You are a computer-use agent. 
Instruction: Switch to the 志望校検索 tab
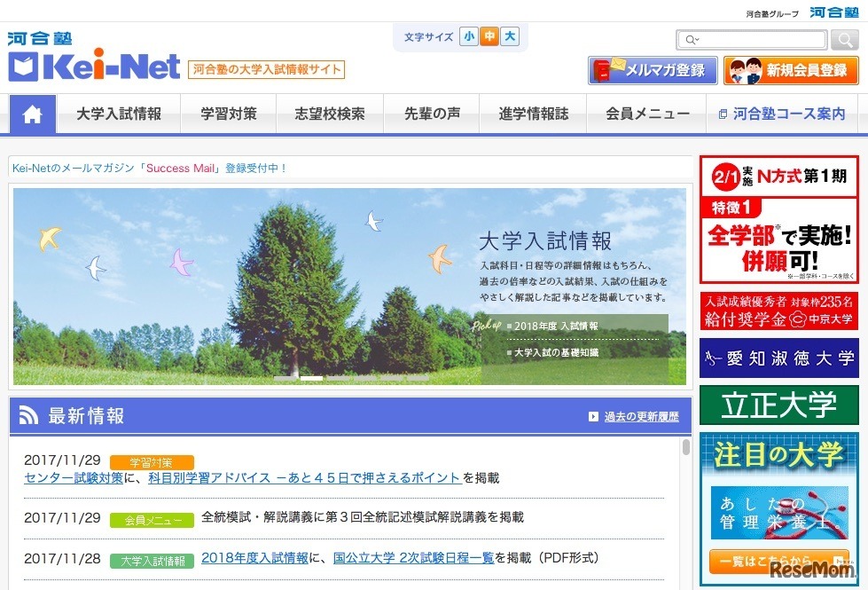tap(330, 114)
